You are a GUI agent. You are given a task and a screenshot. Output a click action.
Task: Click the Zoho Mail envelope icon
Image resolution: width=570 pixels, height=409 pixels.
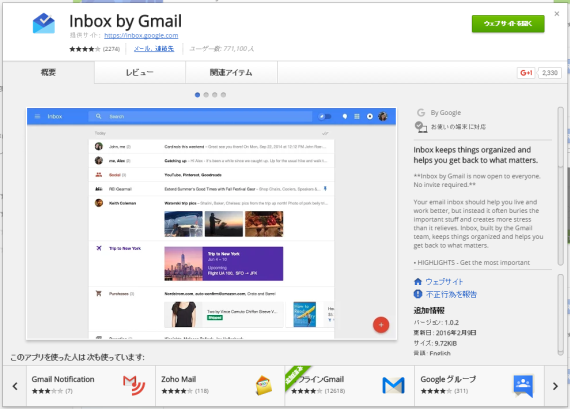(x=264, y=385)
